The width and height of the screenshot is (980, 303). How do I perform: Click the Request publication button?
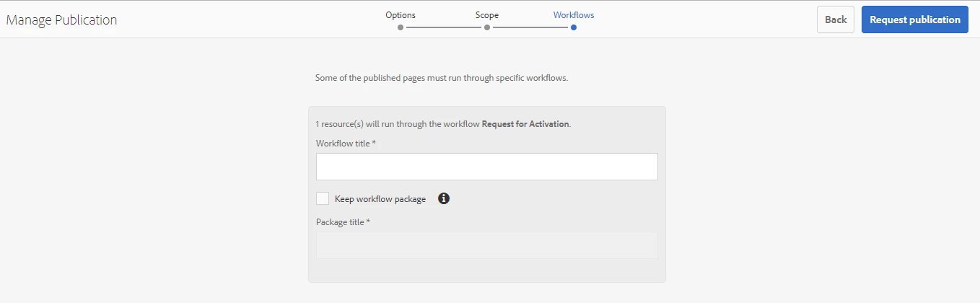915,19
